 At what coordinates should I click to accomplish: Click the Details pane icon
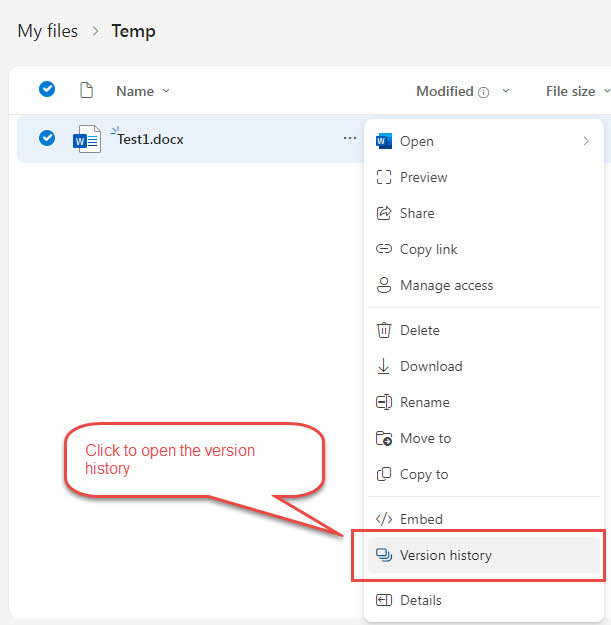[x=384, y=600]
